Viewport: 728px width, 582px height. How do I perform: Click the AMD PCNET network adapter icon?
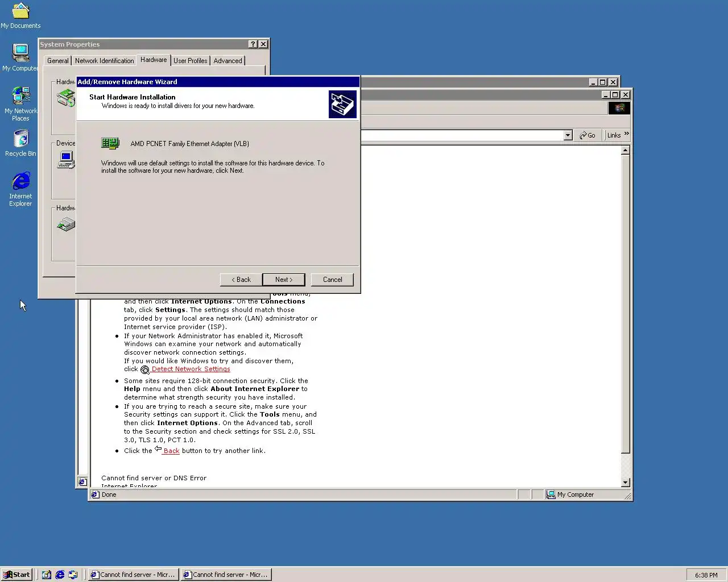pyautogui.click(x=110, y=143)
